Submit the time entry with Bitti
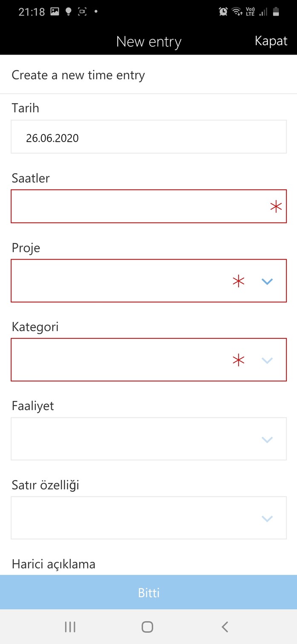 [x=149, y=592]
